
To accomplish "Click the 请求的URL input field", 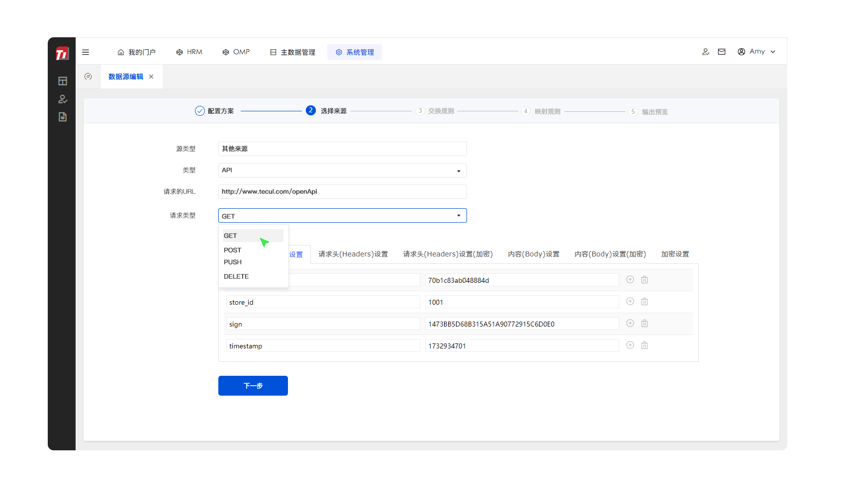I will pyautogui.click(x=343, y=191).
